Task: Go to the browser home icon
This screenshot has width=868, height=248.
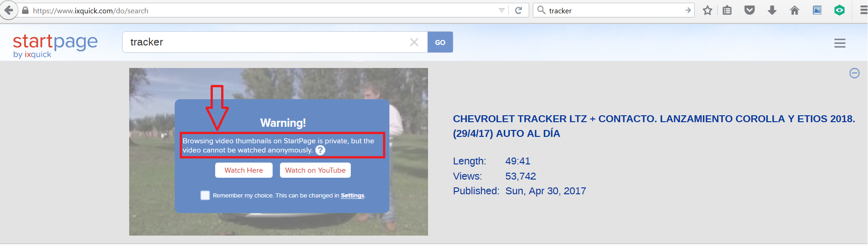Action: 794,10
